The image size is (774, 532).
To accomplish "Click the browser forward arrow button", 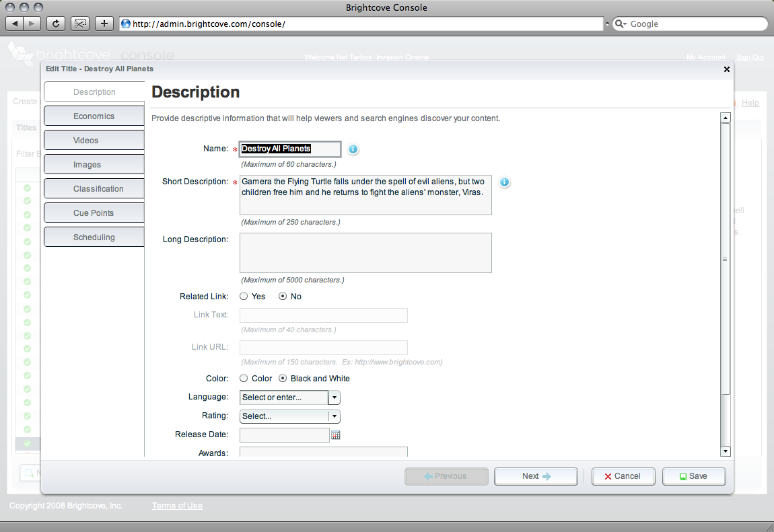I will (x=32, y=24).
